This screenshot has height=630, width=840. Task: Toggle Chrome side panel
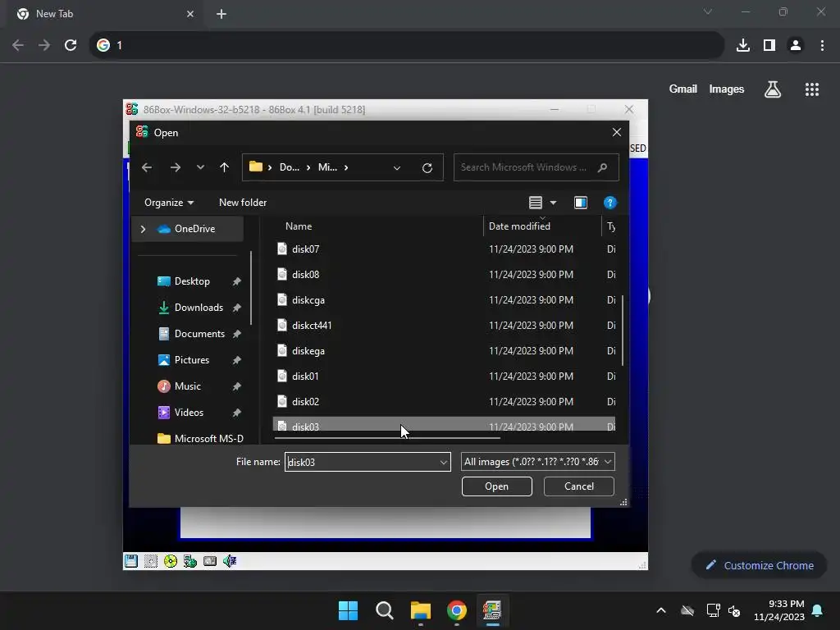click(769, 45)
